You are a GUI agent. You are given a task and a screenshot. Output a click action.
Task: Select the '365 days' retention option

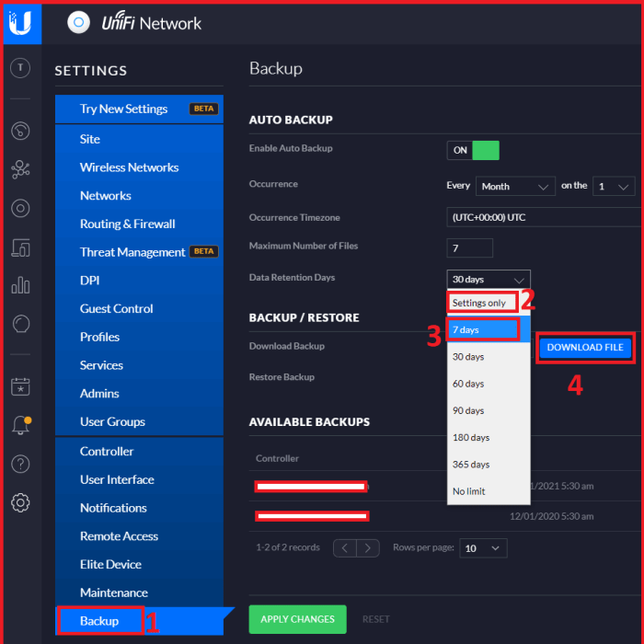tap(489, 464)
